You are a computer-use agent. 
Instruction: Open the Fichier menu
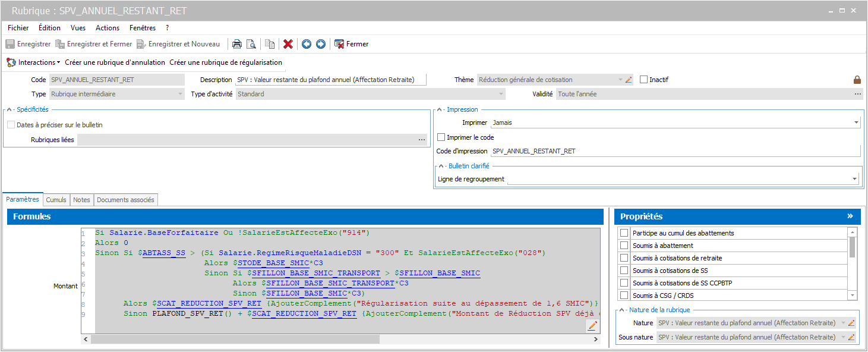(18, 28)
